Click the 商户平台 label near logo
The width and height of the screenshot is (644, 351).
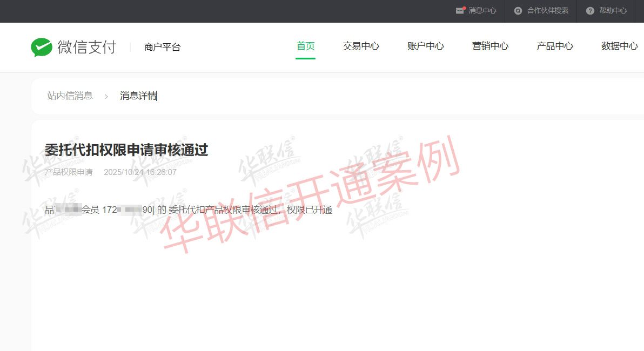click(162, 48)
